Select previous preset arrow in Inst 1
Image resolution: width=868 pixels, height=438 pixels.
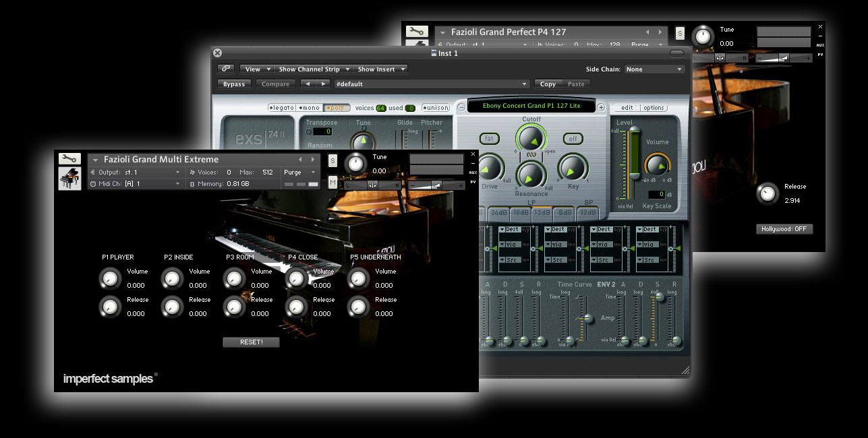point(308,84)
